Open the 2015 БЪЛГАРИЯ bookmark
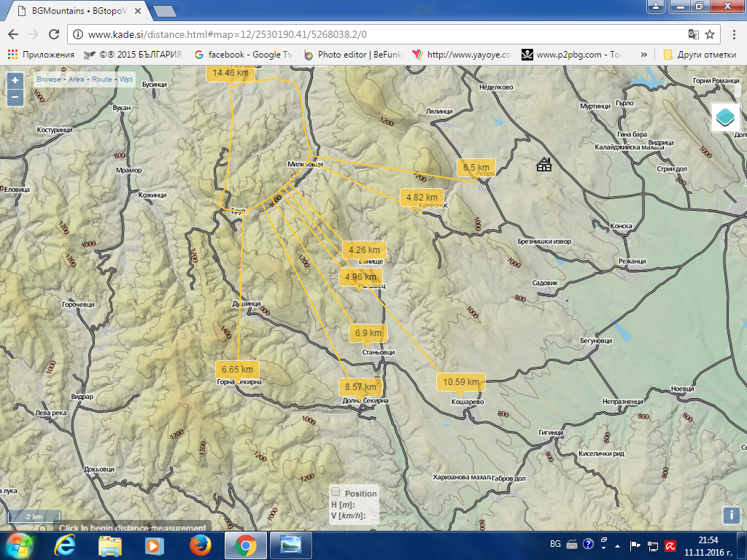747x560 pixels. pos(133,55)
